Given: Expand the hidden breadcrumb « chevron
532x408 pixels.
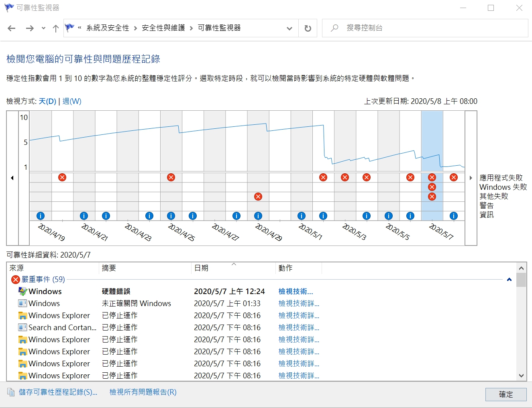Looking at the screenshot, I should [79, 28].
